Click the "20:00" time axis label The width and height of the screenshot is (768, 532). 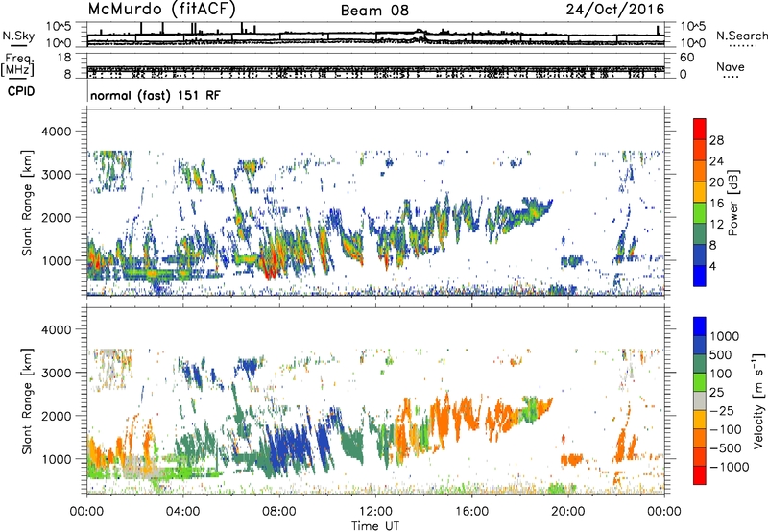coord(568,512)
